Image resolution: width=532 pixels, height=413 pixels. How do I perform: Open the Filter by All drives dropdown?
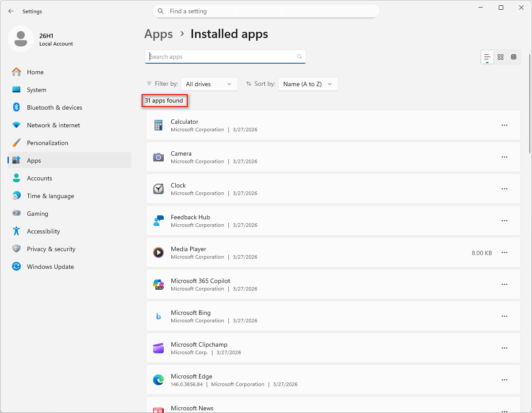pos(209,84)
